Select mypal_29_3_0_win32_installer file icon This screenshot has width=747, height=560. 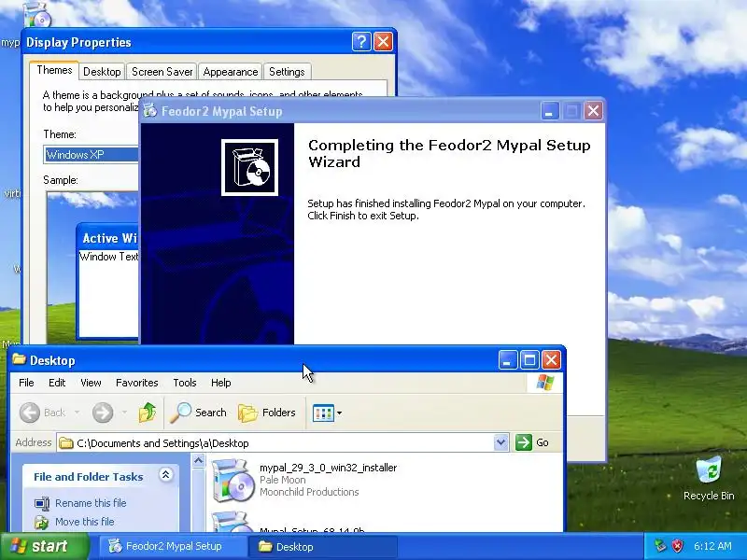pyautogui.click(x=232, y=480)
